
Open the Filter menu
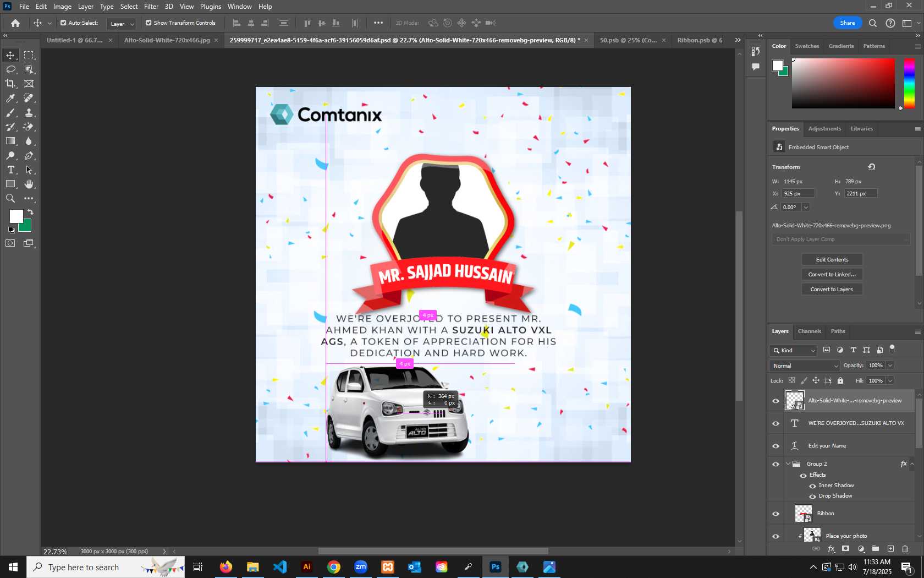click(x=151, y=7)
